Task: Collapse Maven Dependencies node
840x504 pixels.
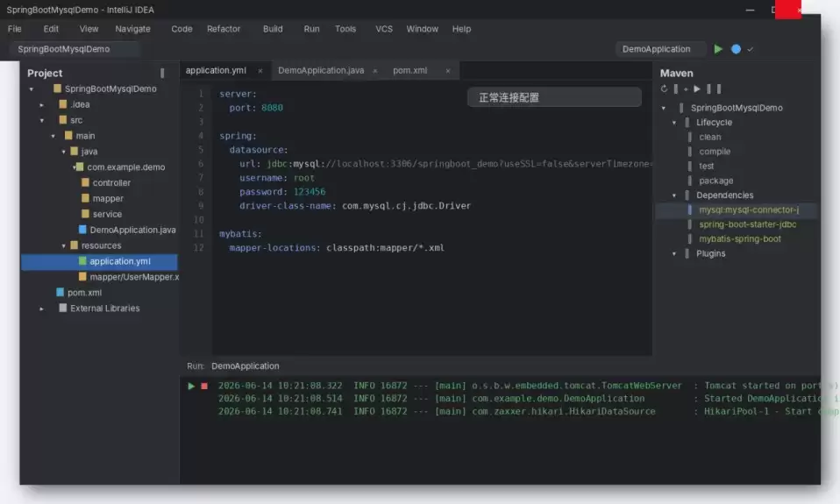Action: [674, 195]
